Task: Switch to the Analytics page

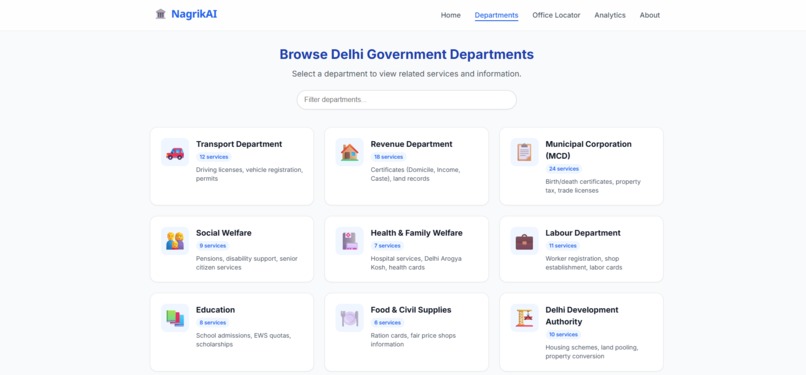Action: click(x=610, y=15)
